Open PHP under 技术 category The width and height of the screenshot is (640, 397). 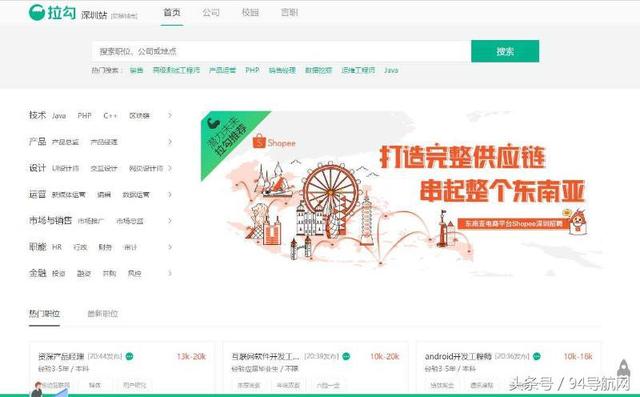84,116
